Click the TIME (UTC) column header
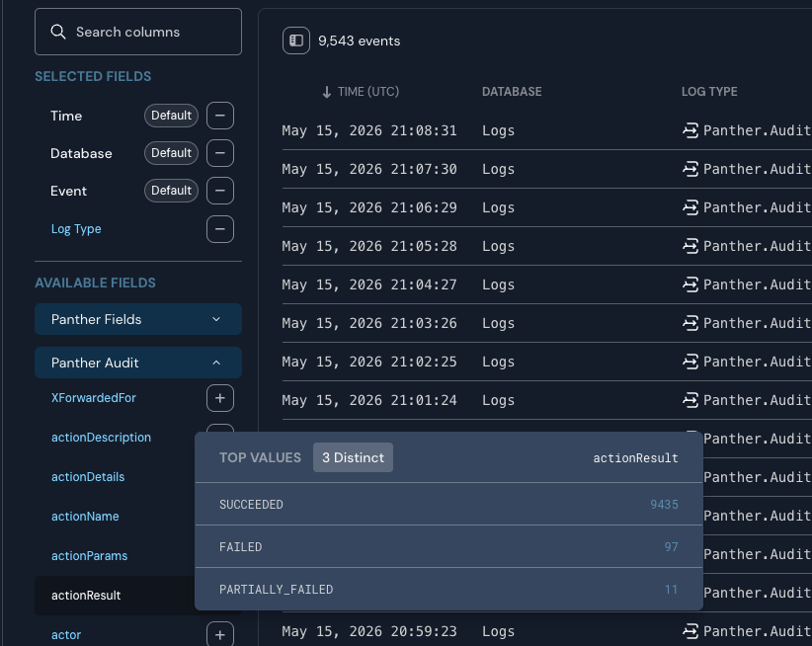This screenshot has width=812, height=646. click(x=368, y=92)
